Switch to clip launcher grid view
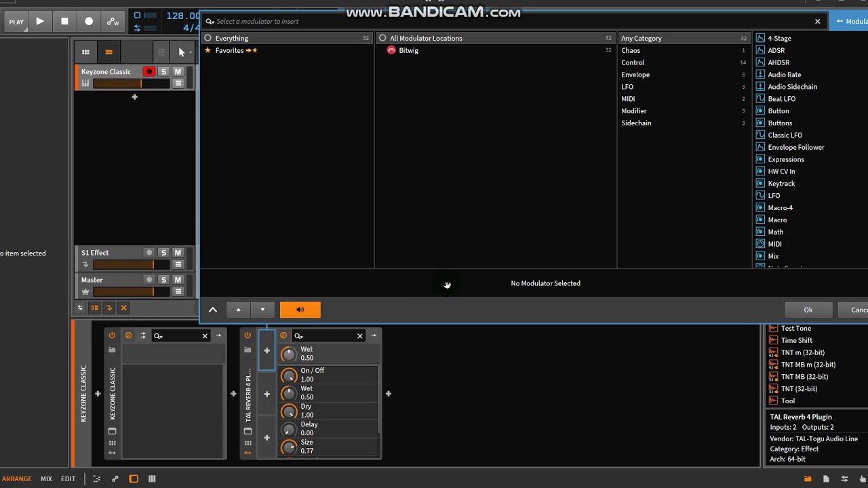Image resolution: width=868 pixels, height=488 pixels. [x=85, y=52]
